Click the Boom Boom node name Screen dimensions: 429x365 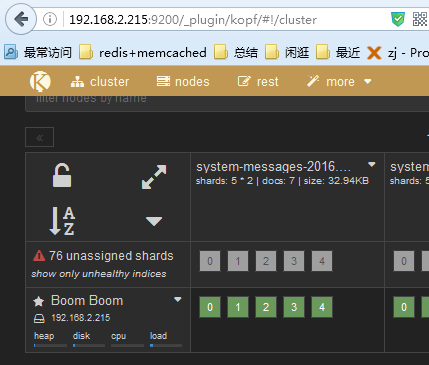click(87, 301)
